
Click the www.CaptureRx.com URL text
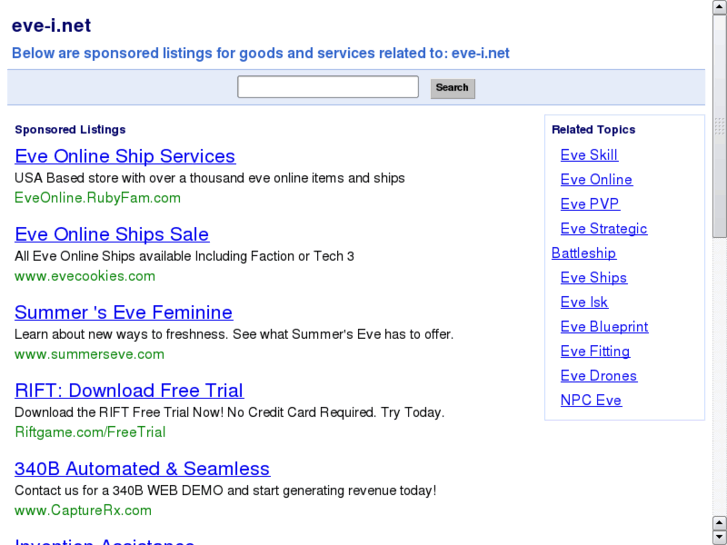tap(83, 511)
